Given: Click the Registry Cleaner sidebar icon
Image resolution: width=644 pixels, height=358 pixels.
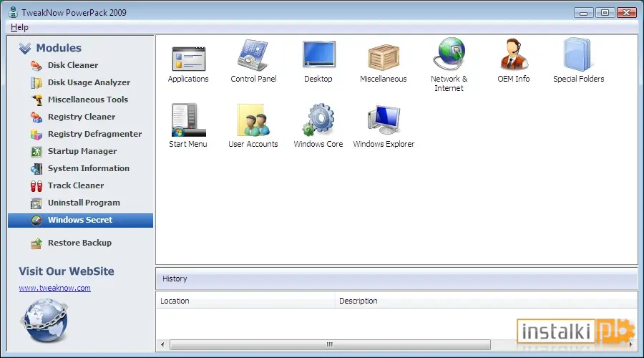Looking at the screenshot, I should [36, 117].
